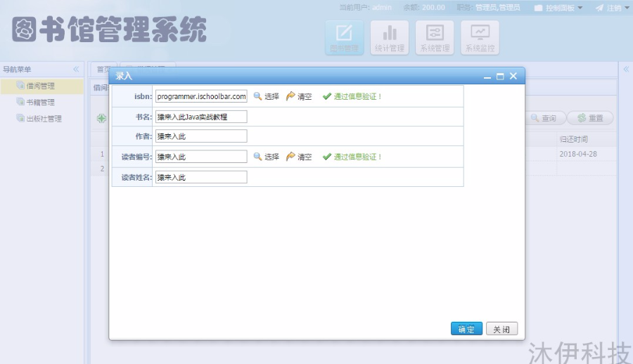Screen dimensions: 633x364
Task: Expand the right-side panel collapse arrows
Action: pyautogui.click(x=626, y=69)
